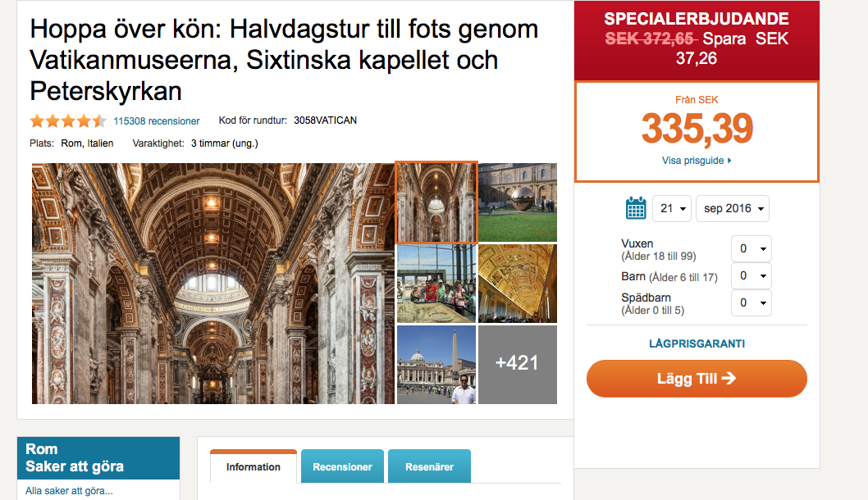
Task: Click the large basilica interior photo
Action: [213, 283]
